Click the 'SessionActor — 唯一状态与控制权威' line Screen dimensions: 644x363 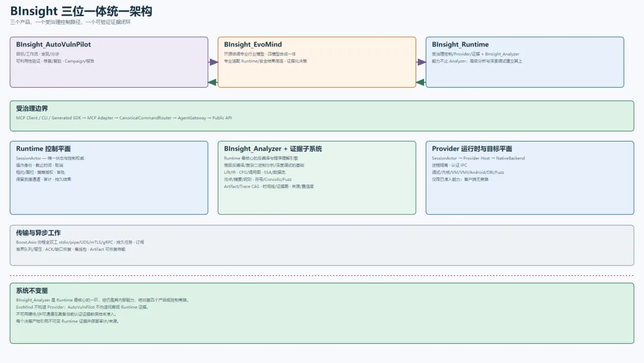point(50,158)
